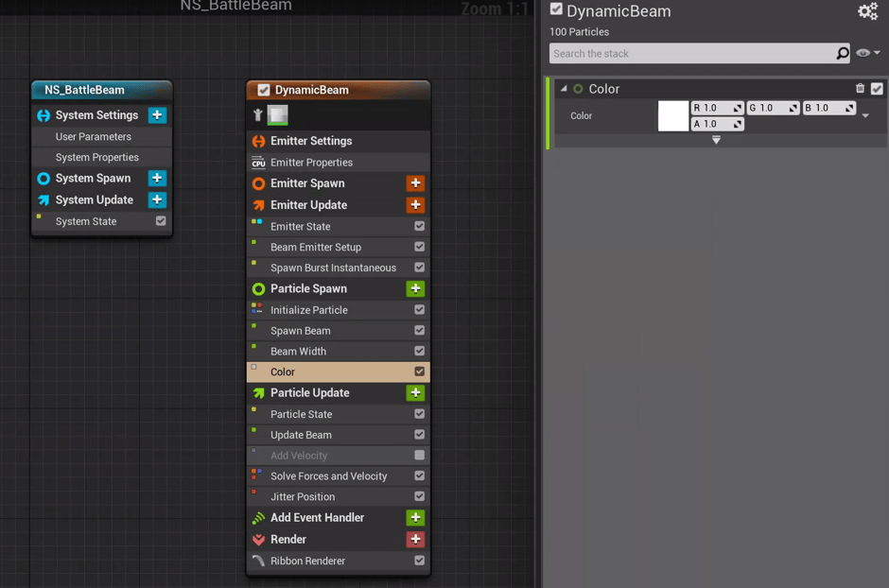Delete the Color module with trash icon

pyautogui.click(x=860, y=88)
